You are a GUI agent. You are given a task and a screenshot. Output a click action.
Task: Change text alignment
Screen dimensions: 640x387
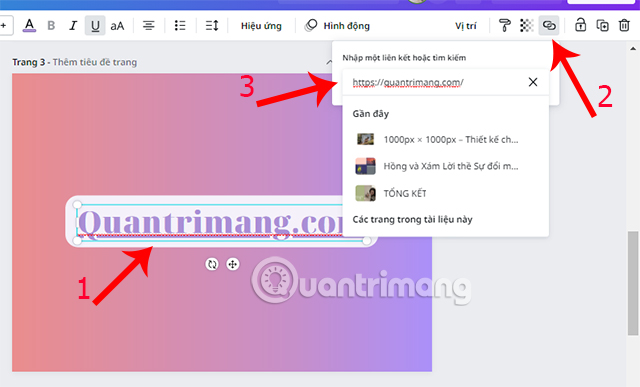pyautogui.click(x=149, y=26)
